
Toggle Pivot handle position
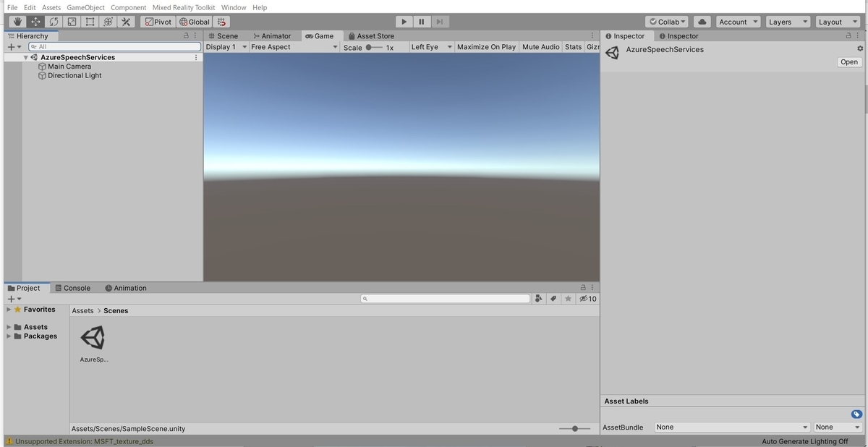pyautogui.click(x=158, y=22)
